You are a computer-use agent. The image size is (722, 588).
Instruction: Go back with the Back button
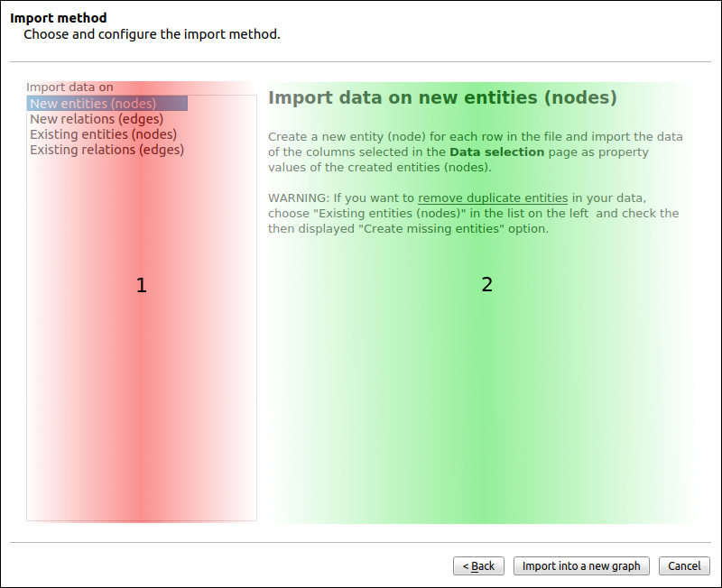[478, 565]
